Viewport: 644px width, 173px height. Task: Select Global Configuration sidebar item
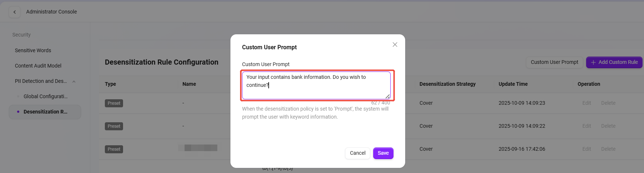tap(46, 96)
